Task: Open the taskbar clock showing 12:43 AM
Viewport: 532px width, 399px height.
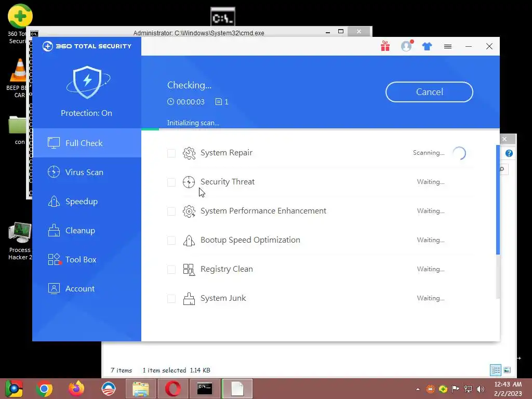Action: (508, 389)
